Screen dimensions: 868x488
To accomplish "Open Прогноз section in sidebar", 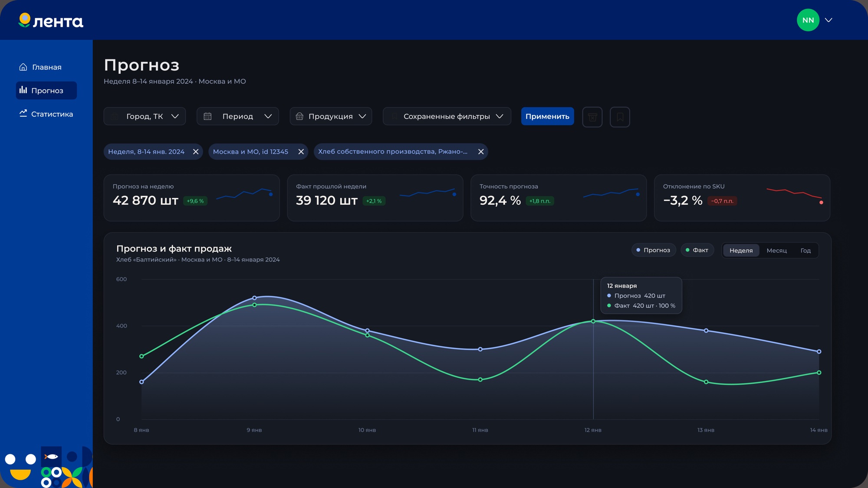I will (x=46, y=90).
